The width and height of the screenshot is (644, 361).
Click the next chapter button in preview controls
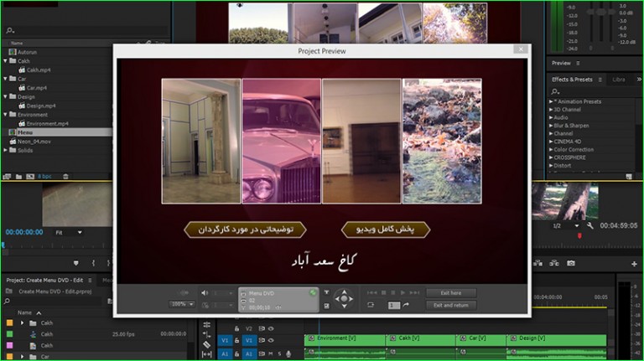tap(414, 292)
